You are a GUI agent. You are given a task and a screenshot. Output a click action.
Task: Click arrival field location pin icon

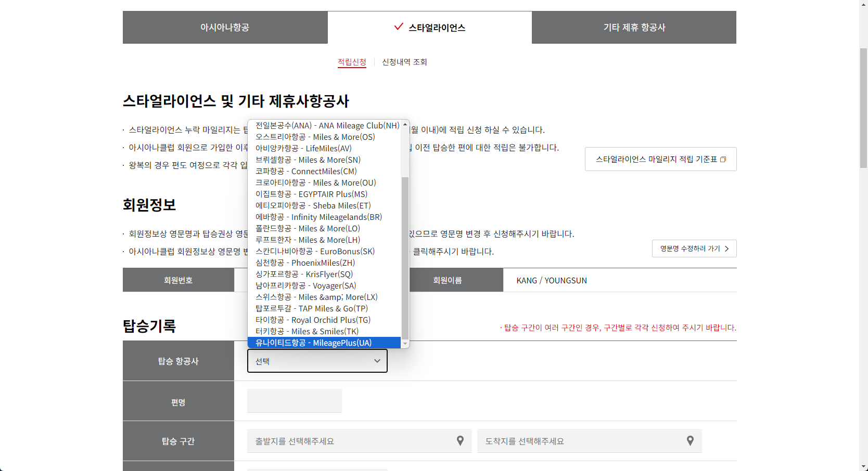tap(690, 441)
